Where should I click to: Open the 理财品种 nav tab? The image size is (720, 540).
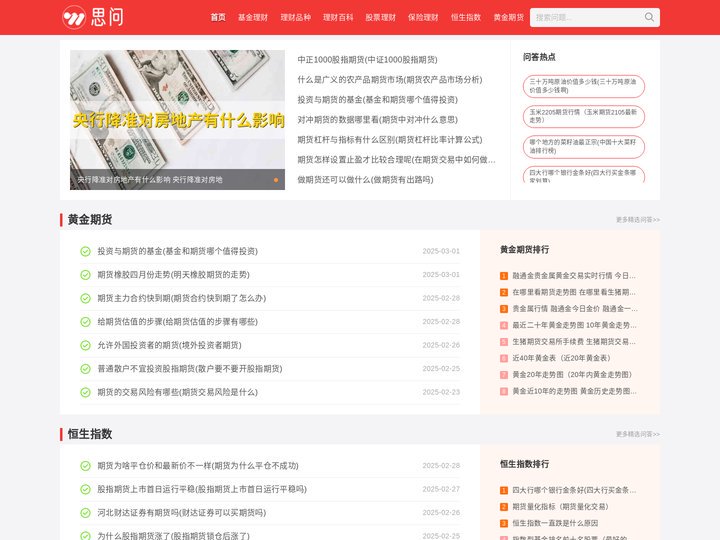pos(295,17)
